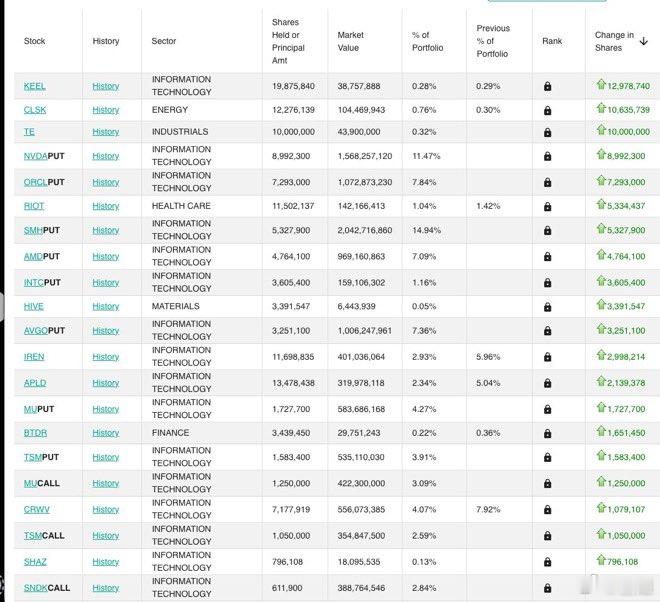Open the KEEL stock link
The height and width of the screenshot is (602, 660).
click(35, 86)
